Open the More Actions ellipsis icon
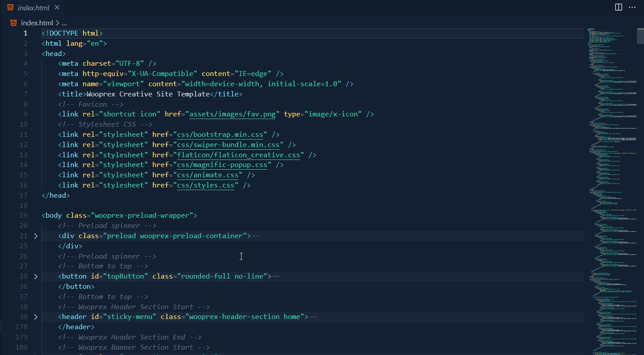644x355 pixels. click(x=632, y=7)
